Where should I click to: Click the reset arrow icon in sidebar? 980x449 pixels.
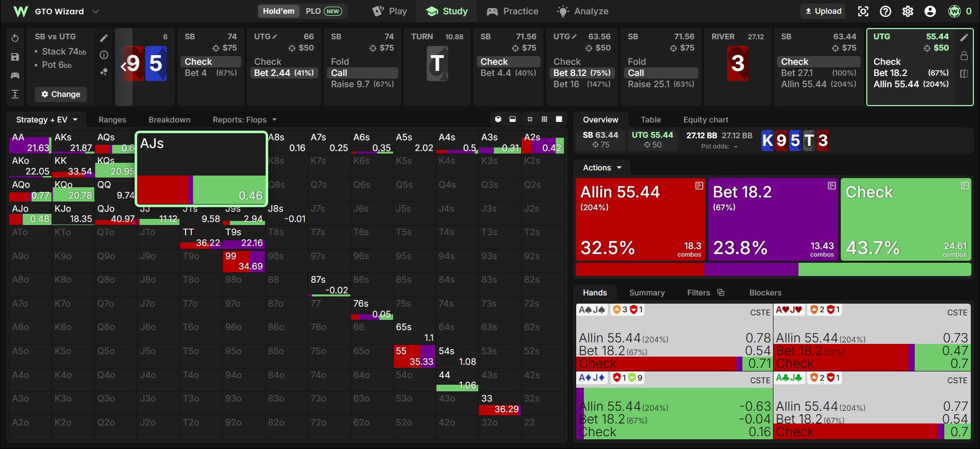point(15,38)
